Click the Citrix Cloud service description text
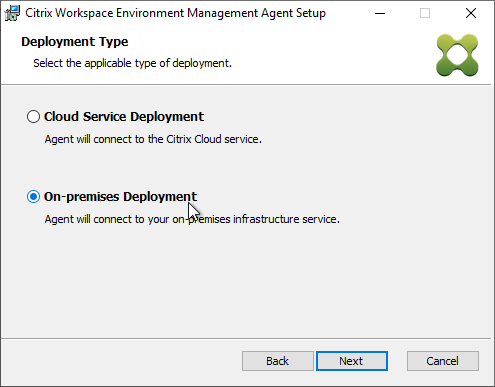The image size is (495, 387). (153, 139)
